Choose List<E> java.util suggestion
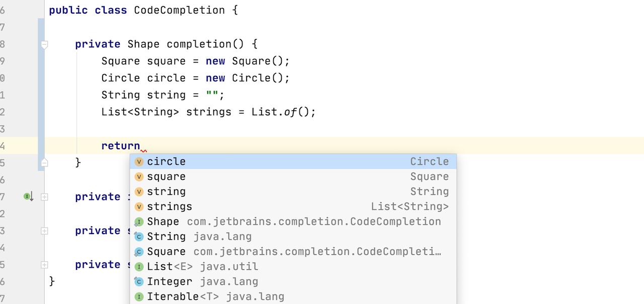Viewport: 644px width, 304px height. (x=293, y=267)
